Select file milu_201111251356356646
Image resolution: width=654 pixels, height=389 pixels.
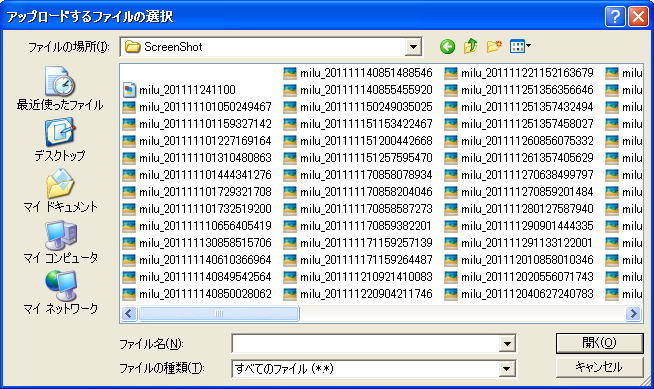519,90
